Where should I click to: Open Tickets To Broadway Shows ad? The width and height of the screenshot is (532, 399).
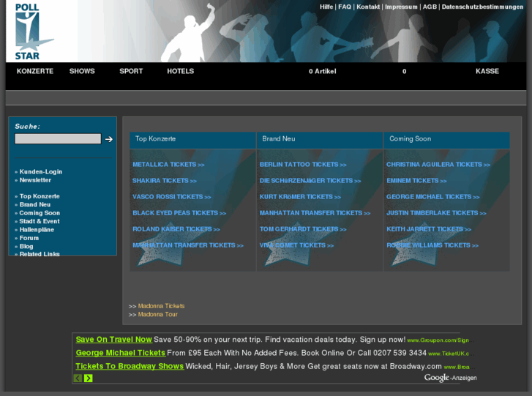(x=130, y=366)
